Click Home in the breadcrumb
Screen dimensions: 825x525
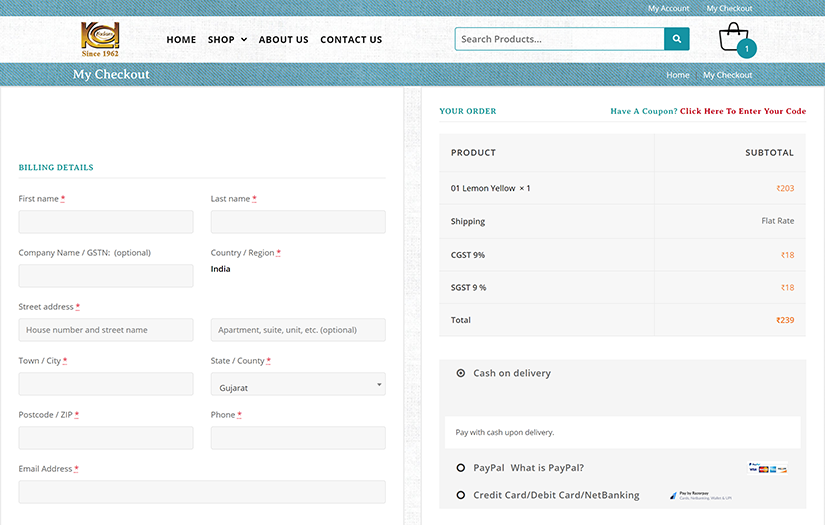[678, 75]
